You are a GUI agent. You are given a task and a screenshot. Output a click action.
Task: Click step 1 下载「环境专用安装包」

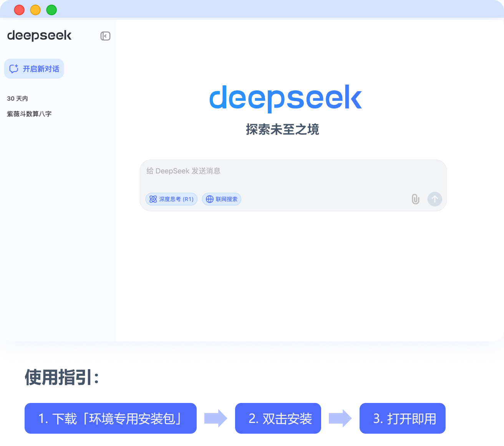click(x=111, y=418)
